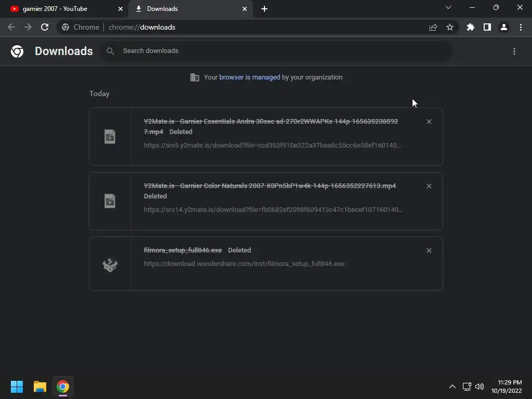Open the srv14.y2mate.is download URL
The width and height of the screenshot is (532, 399).
273,210
